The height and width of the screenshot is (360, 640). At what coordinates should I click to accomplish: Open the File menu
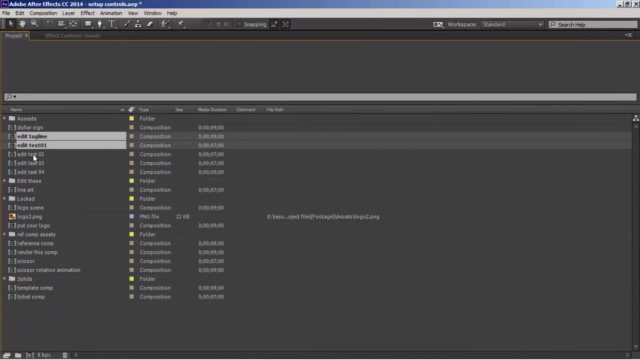click(6, 13)
